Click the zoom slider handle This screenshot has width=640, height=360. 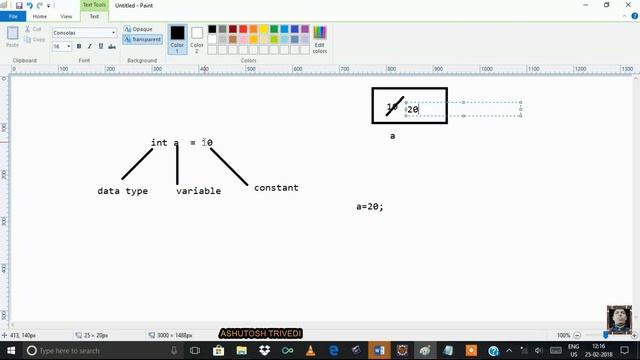(x=606, y=335)
